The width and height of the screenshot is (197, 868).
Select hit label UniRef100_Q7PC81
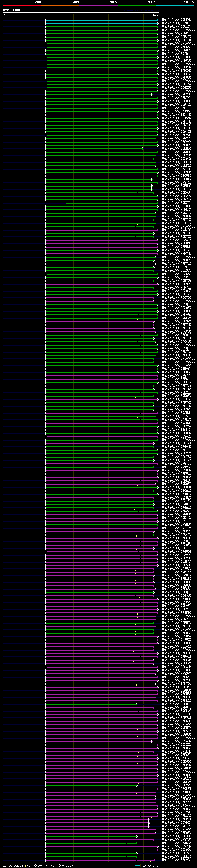(177, 61)
